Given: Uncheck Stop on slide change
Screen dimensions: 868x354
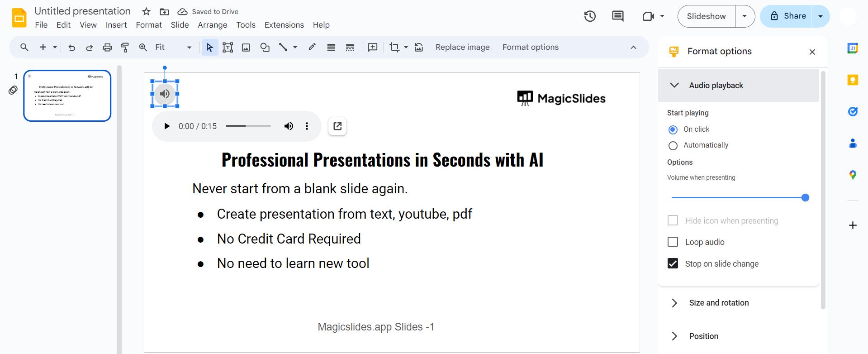Looking at the screenshot, I should 673,263.
